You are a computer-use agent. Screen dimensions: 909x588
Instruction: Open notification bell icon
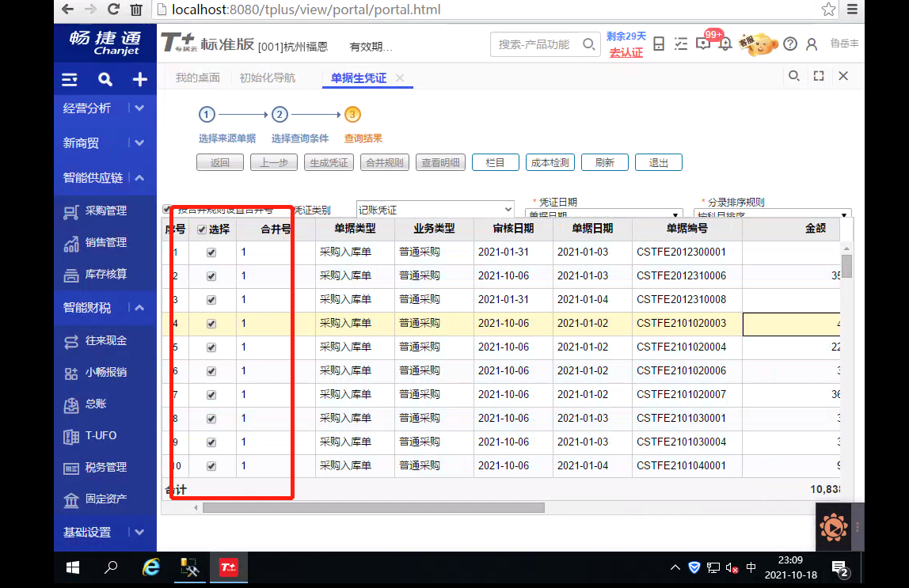pos(725,44)
